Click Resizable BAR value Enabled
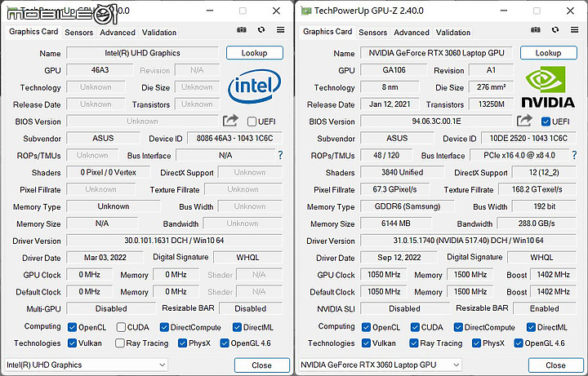588x376 pixels. pyautogui.click(x=545, y=308)
